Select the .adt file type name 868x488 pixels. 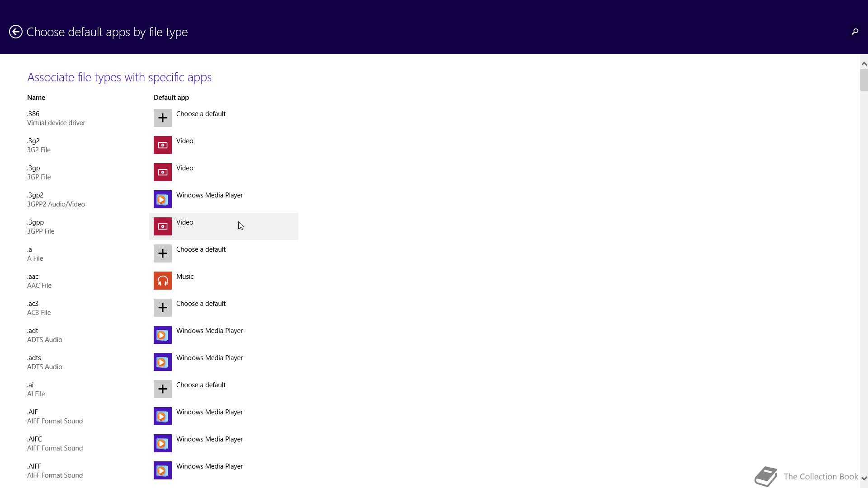[32, 331]
